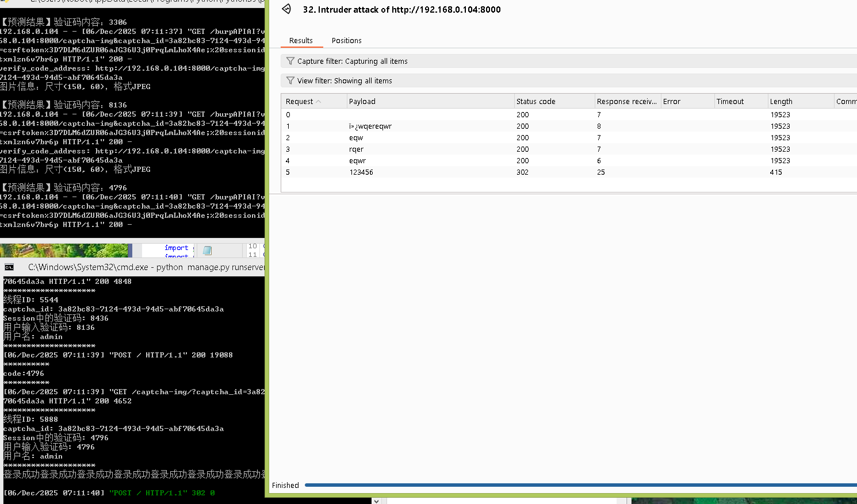This screenshot has width=857, height=504.
Task: Click the 验证码内容: 8136 prediction line
Action: click(64, 105)
